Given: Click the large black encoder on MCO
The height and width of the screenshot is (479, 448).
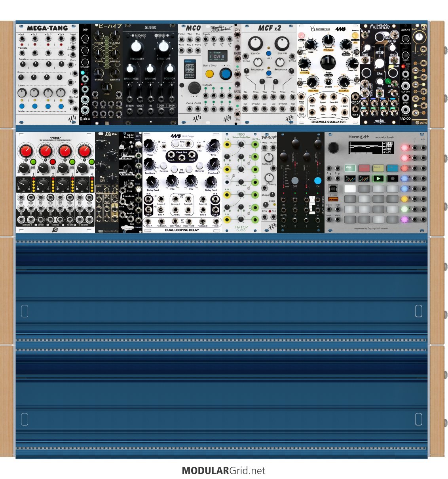Looking at the screenshot, I should pyautogui.click(x=194, y=88).
